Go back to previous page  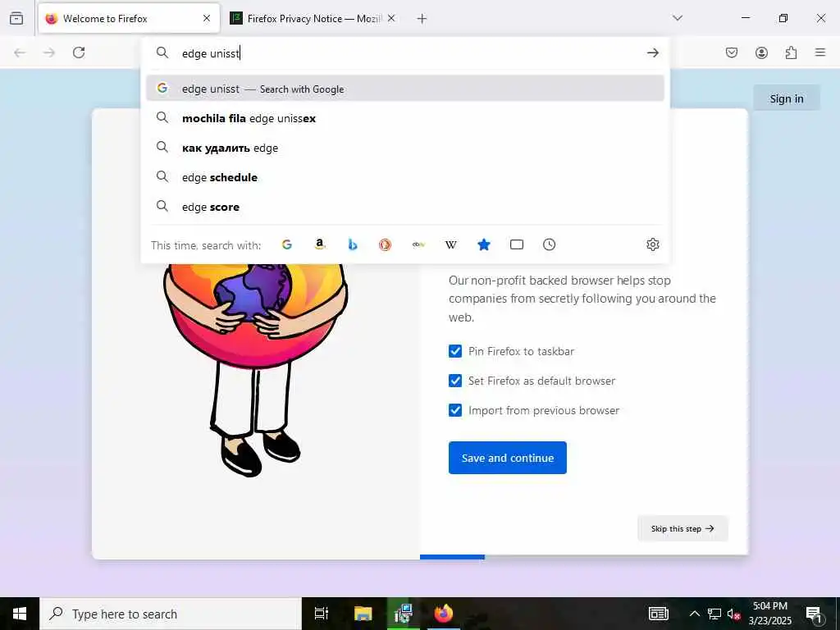point(20,52)
